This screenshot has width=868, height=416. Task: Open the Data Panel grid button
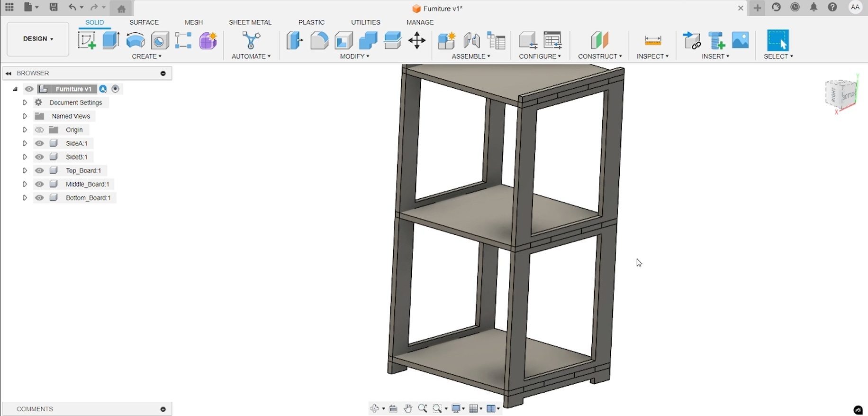9,7
